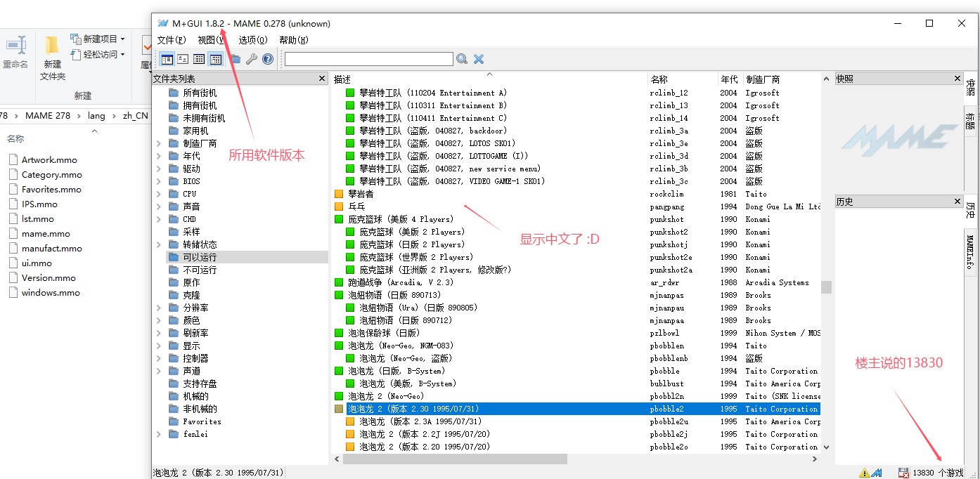Sort by the 描述 column header
Viewport: 980px width, 479px height.
(489, 79)
